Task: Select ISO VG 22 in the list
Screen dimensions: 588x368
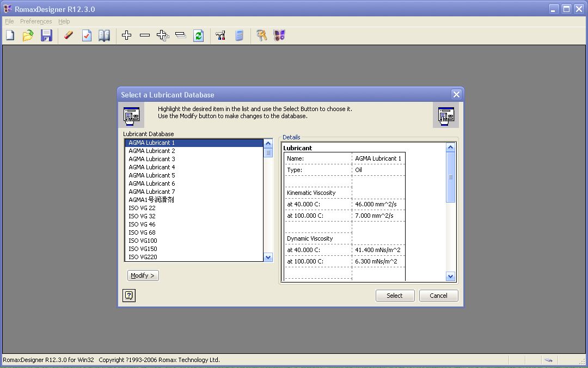Action: click(x=194, y=208)
